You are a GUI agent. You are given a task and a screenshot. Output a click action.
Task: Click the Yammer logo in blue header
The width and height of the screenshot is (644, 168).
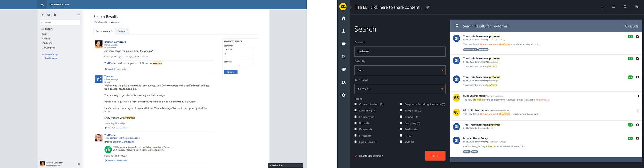[43, 4]
